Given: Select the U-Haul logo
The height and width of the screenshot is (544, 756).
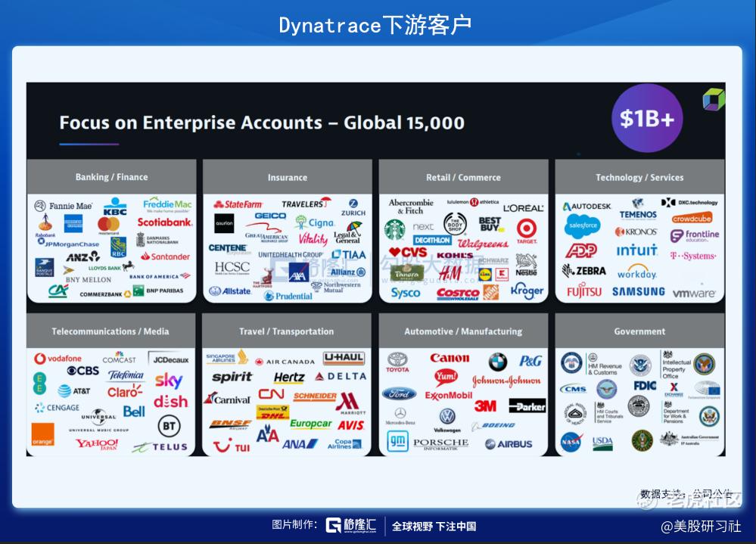Looking at the screenshot, I should click(x=344, y=358).
